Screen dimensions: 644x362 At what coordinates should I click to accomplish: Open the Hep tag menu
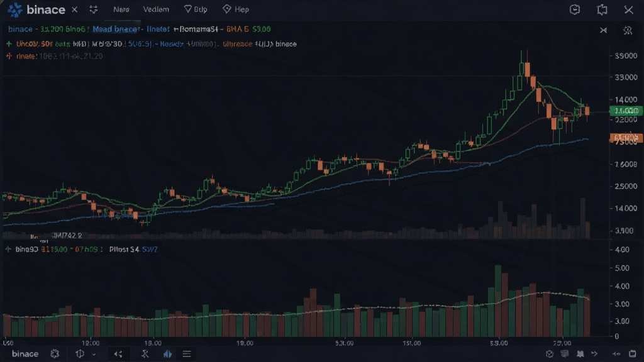[236, 9]
